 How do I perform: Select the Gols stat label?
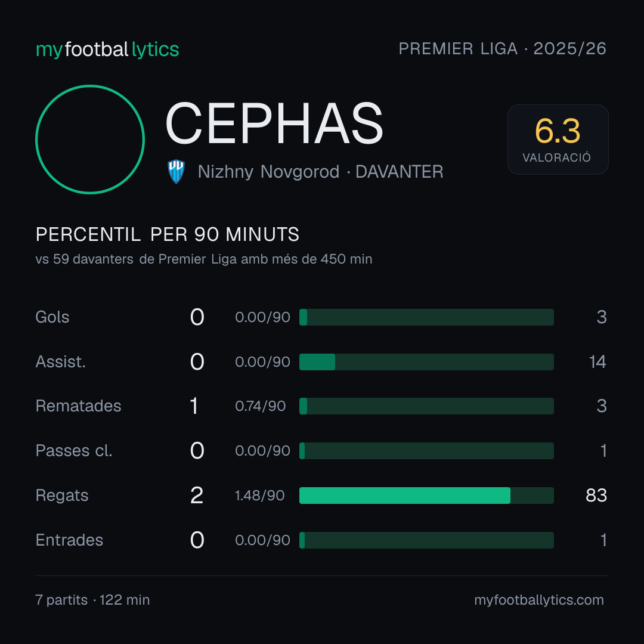(x=52, y=317)
